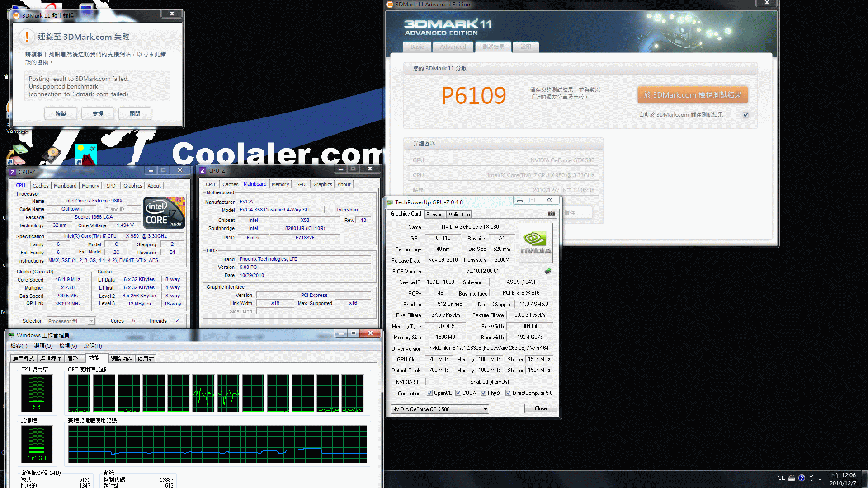Click the 關閉 button in error dialog
Image resolution: width=868 pixels, height=488 pixels.
(135, 114)
